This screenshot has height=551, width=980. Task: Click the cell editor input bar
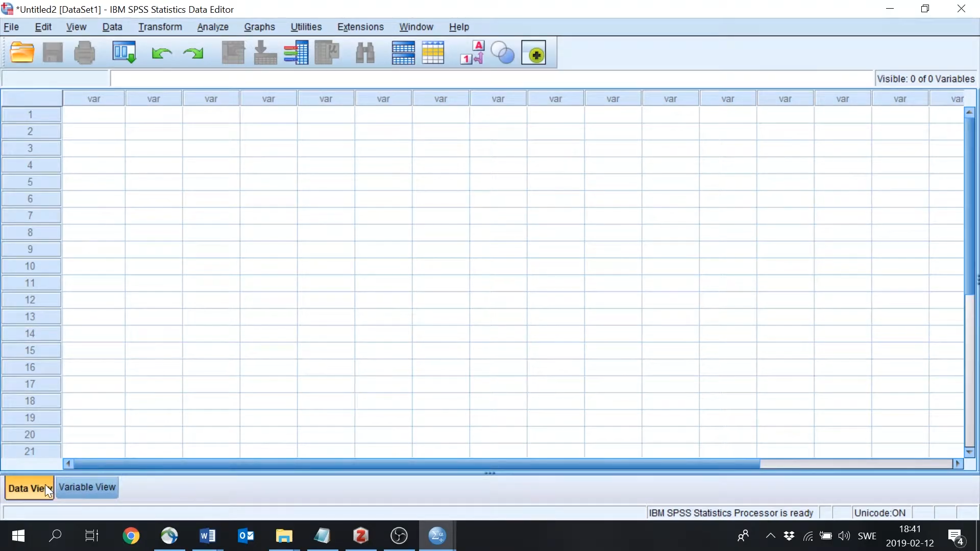click(x=492, y=79)
